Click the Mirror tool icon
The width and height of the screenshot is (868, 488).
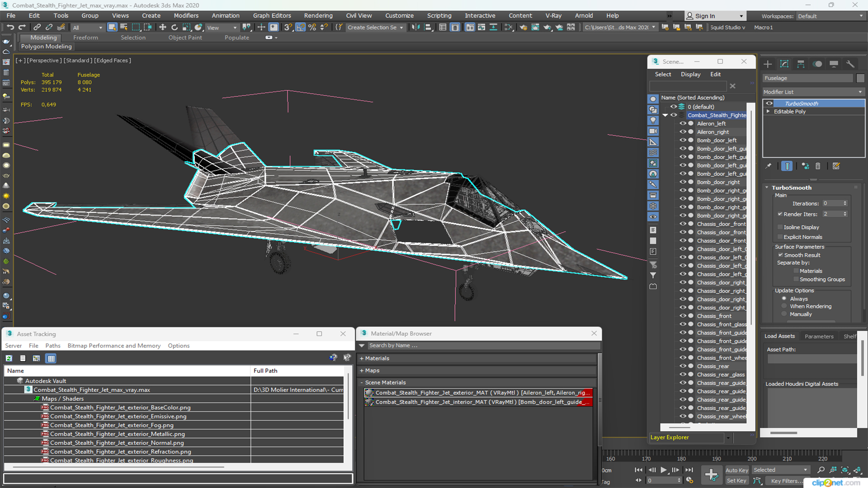click(415, 27)
